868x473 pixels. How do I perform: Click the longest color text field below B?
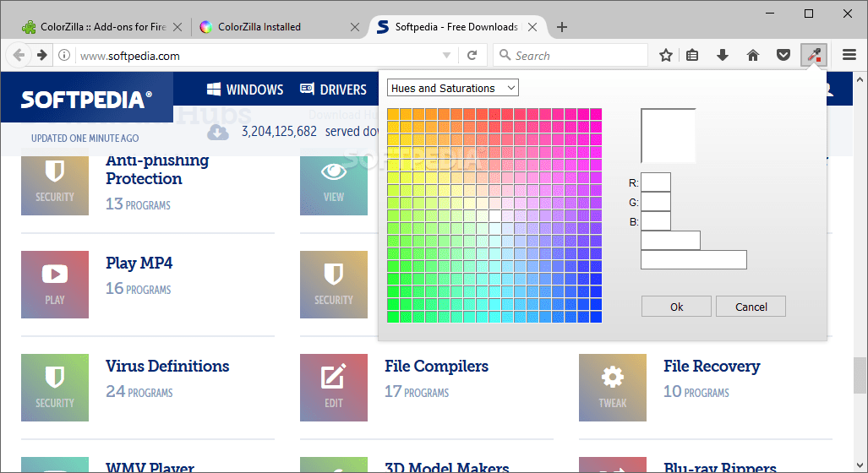tap(694, 260)
